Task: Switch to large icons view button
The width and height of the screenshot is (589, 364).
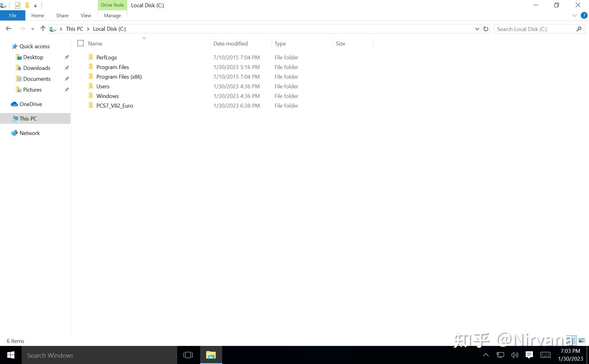Action: coord(582,340)
